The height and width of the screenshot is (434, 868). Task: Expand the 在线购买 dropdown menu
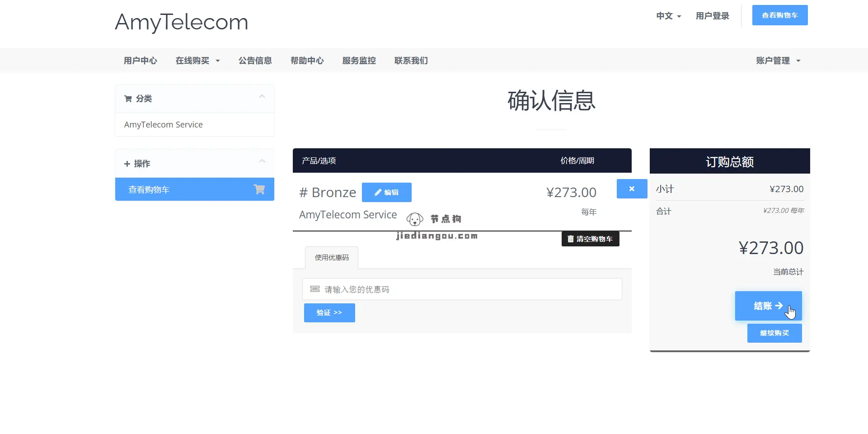point(197,61)
